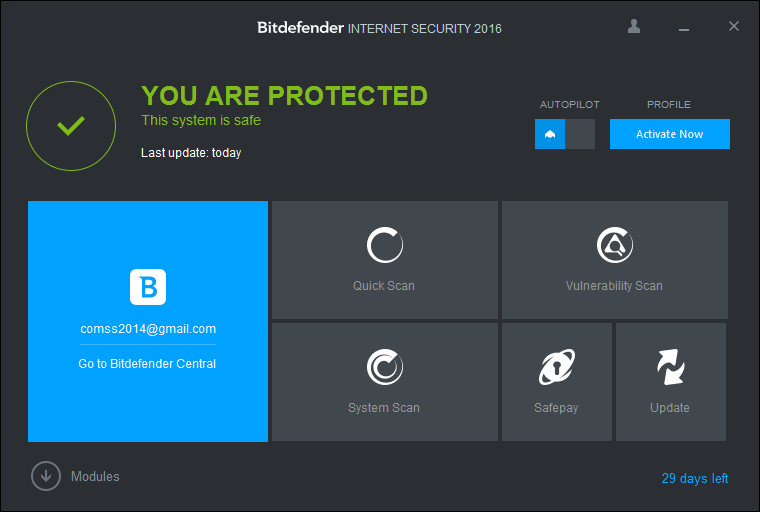
Task: Click the Update tile
Action: pos(671,382)
